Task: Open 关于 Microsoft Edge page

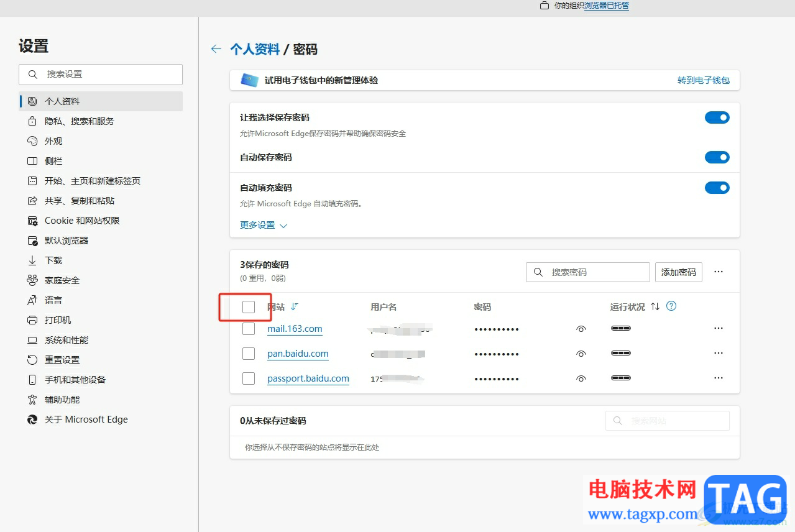Action: 101,420
